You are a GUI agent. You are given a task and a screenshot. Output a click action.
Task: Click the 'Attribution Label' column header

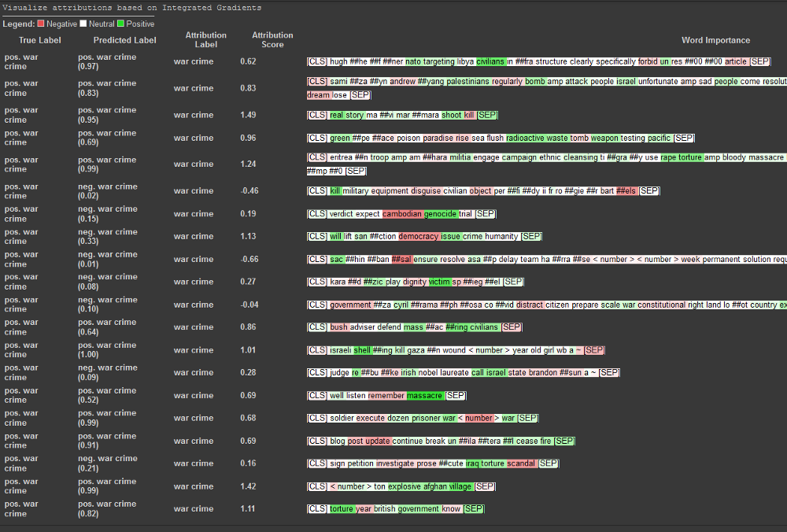[x=205, y=39]
